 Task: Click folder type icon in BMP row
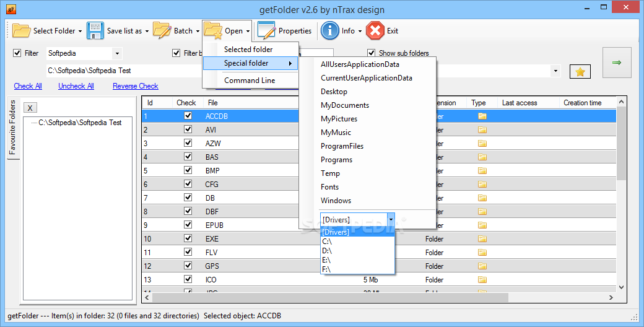coord(482,170)
